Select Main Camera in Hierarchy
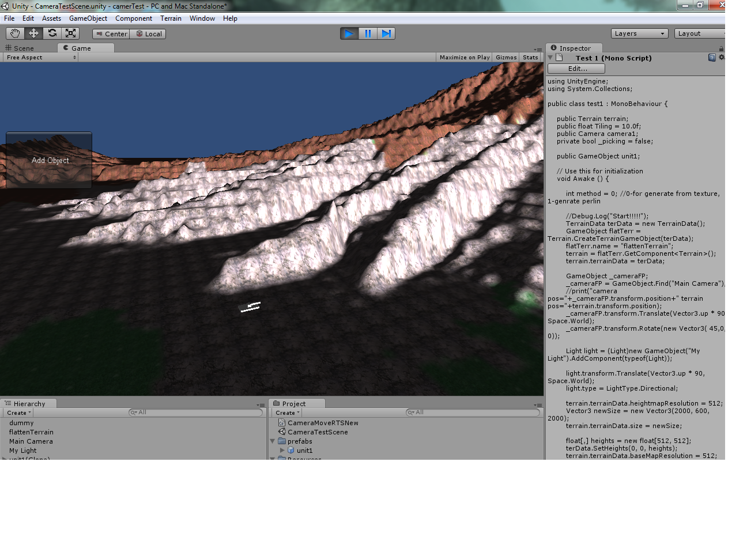The image size is (747, 560). click(x=31, y=441)
